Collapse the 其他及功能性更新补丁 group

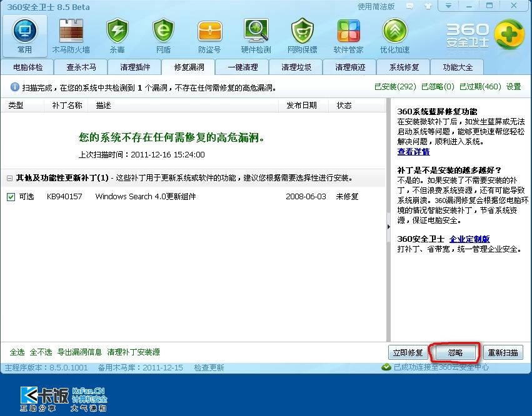pyautogui.click(x=9, y=178)
